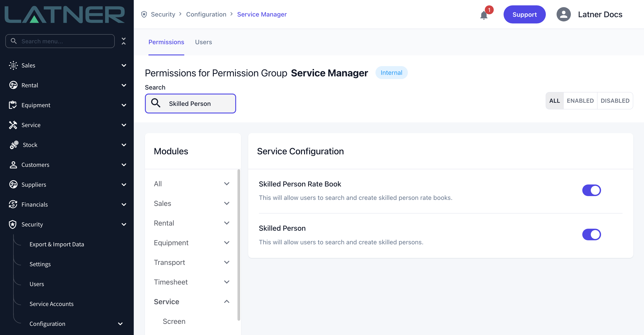Image resolution: width=644 pixels, height=335 pixels.
Task: Expand the Rental sidebar menu chevron
Action: pos(124,85)
